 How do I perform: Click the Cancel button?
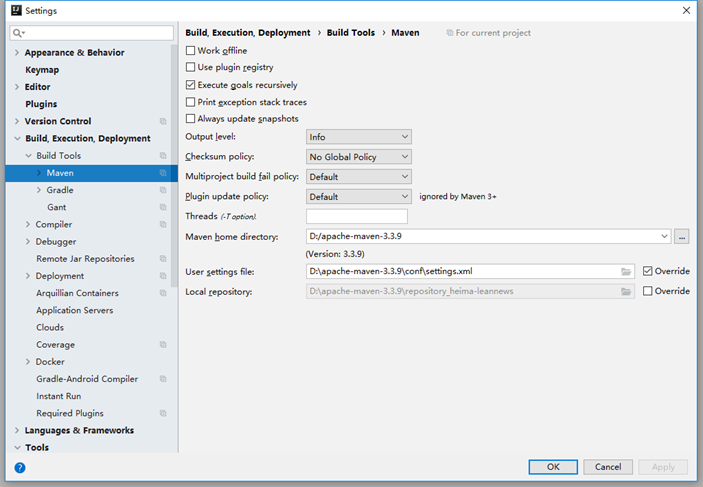tap(608, 467)
